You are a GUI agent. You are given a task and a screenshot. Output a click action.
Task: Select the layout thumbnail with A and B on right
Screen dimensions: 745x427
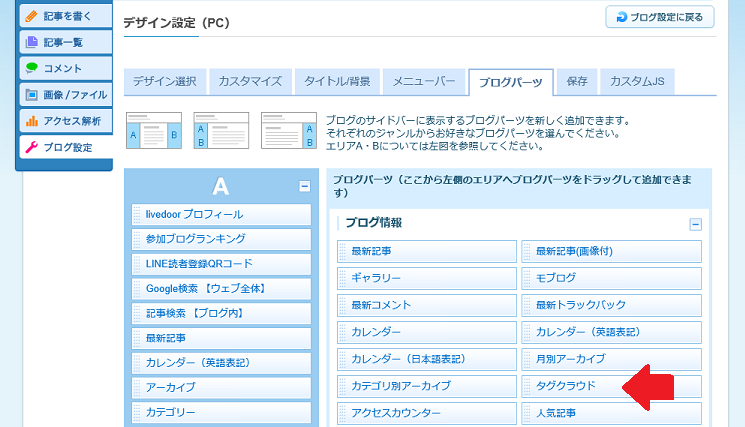(289, 131)
